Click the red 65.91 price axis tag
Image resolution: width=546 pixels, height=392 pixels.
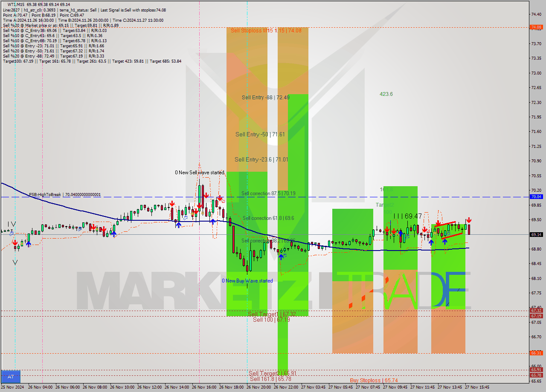tap(536, 370)
